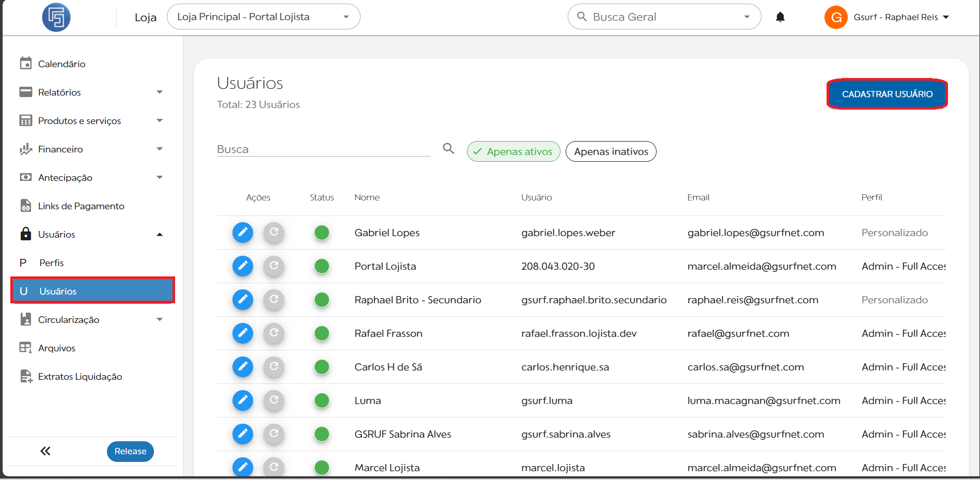Viewport: 980px width, 480px height.
Task: Click the search magnifier next to Busca
Action: pos(448,149)
